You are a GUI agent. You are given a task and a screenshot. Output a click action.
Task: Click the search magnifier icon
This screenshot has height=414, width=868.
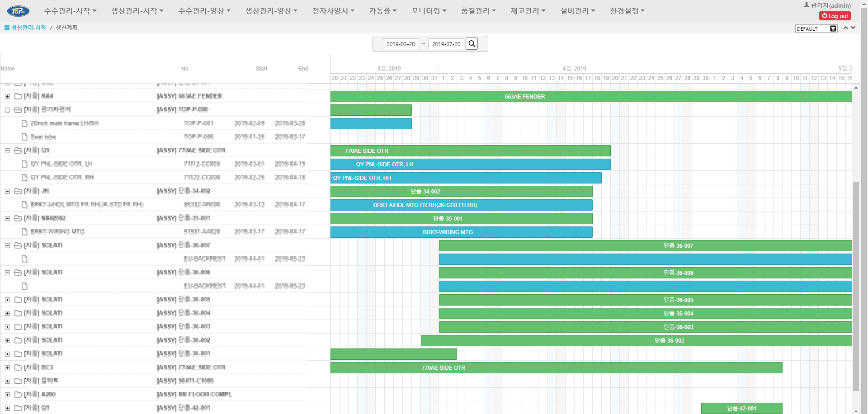472,43
